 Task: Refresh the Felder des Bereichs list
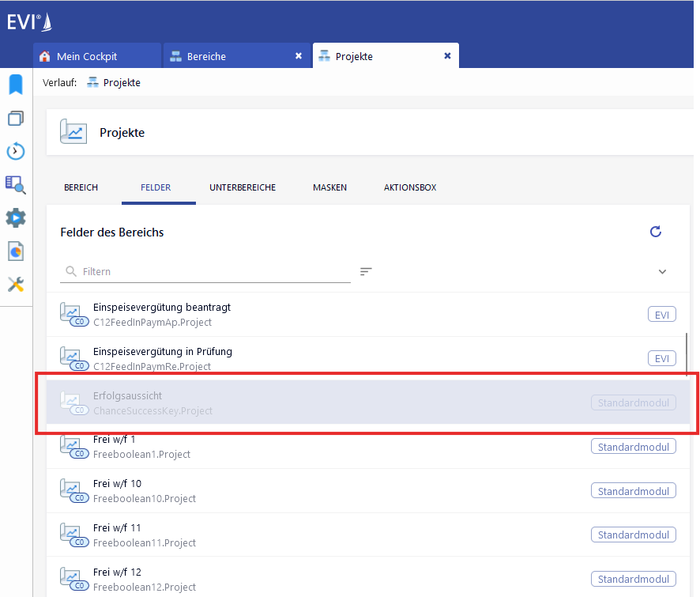click(x=655, y=232)
